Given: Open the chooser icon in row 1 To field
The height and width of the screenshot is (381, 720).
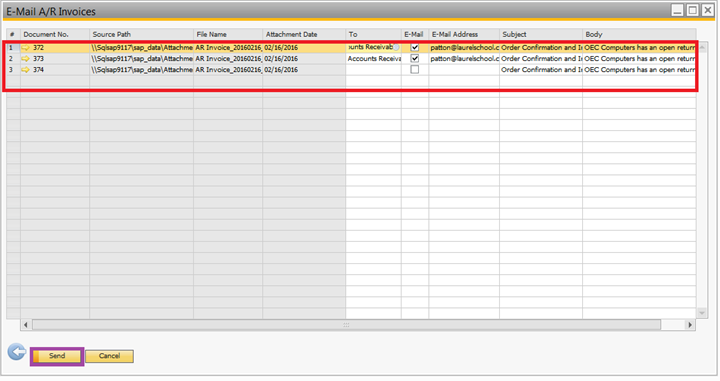Looking at the screenshot, I should pos(396,47).
